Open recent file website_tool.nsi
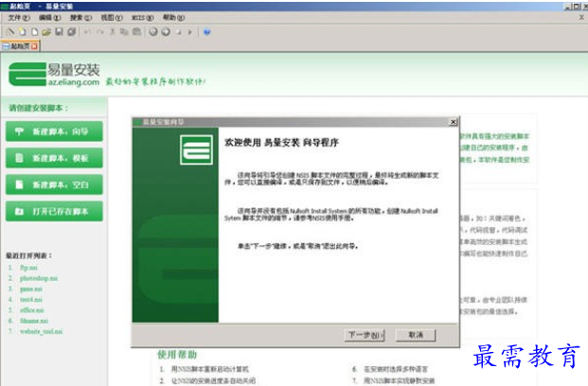Viewport: 588px width, 386px height. click(x=42, y=331)
